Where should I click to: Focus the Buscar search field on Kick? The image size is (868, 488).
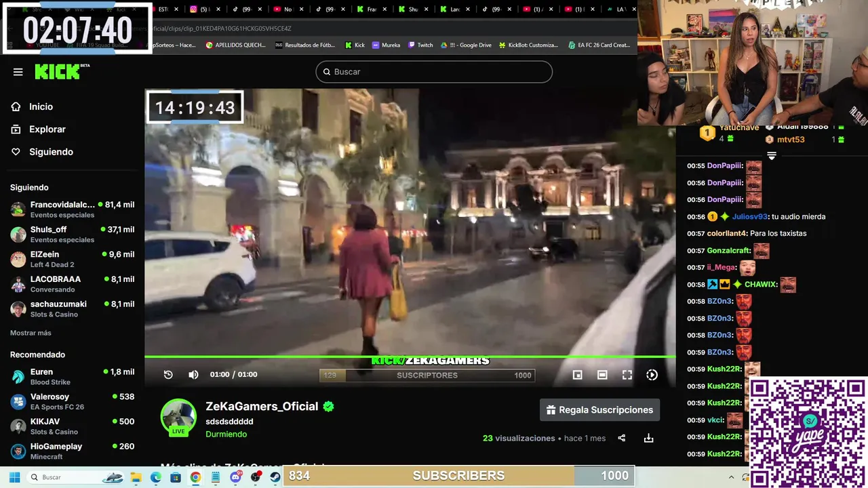(x=434, y=72)
